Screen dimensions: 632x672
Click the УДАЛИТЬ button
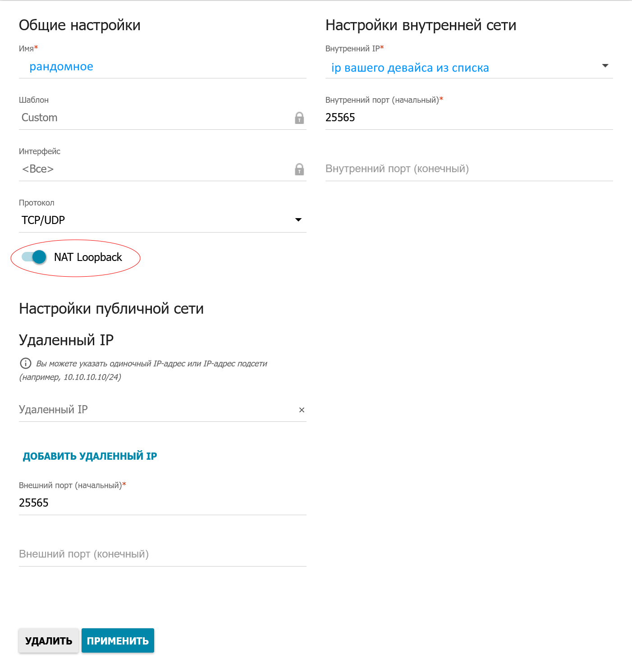(49, 640)
